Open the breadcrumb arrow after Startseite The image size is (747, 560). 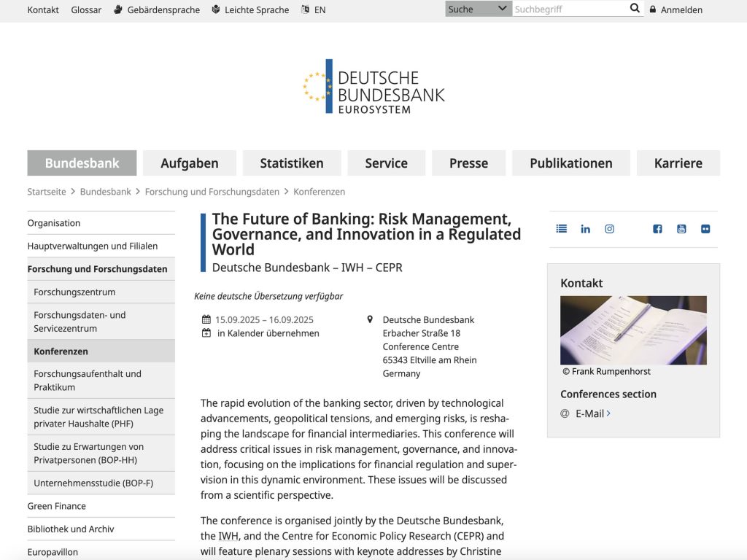click(70, 192)
